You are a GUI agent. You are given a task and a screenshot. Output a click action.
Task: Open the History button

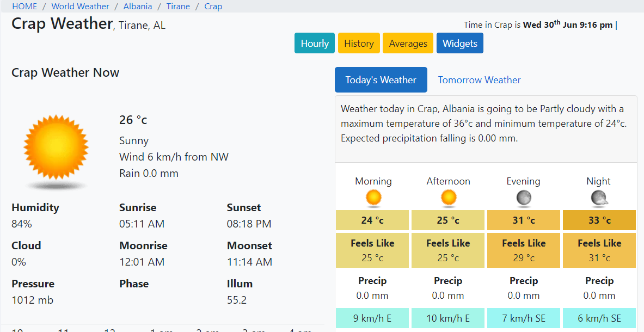pos(359,44)
